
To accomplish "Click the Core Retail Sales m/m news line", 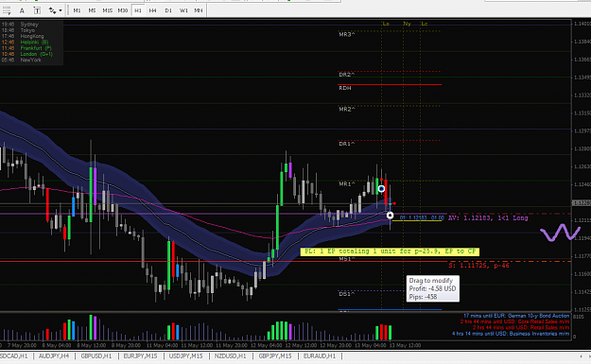I will [514, 321].
